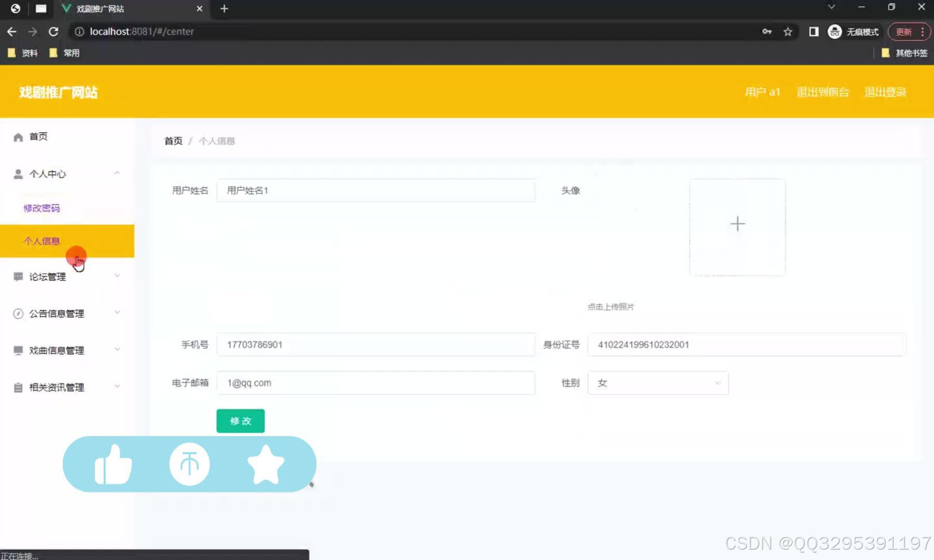Click the 电子邮箱 input field

pyautogui.click(x=376, y=383)
